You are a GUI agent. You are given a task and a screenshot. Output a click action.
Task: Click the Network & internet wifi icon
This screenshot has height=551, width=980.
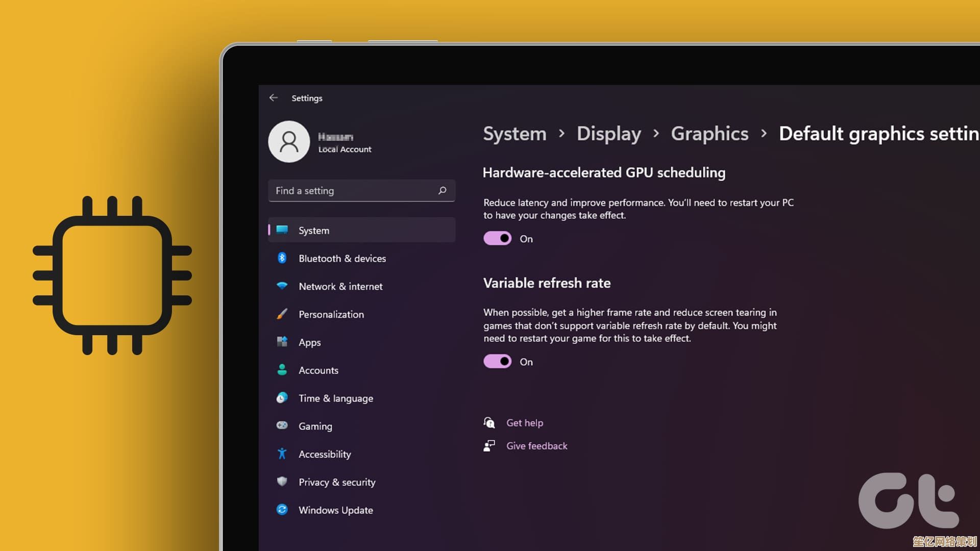click(x=282, y=286)
